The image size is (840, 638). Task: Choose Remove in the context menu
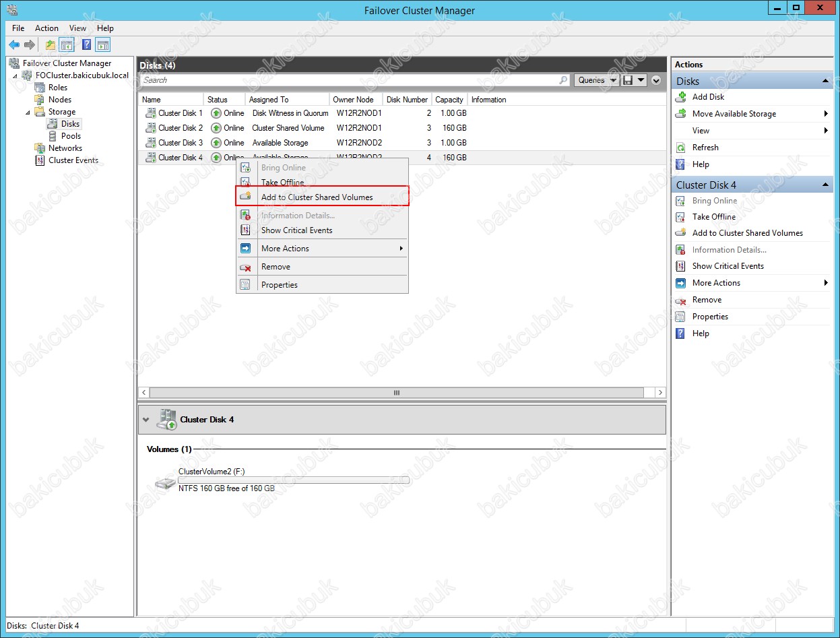point(322,267)
